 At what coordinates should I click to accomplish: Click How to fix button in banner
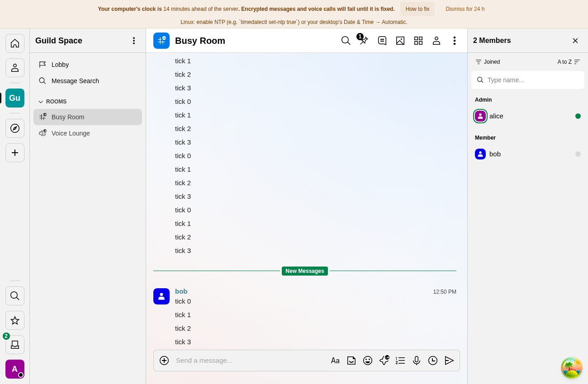click(417, 9)
